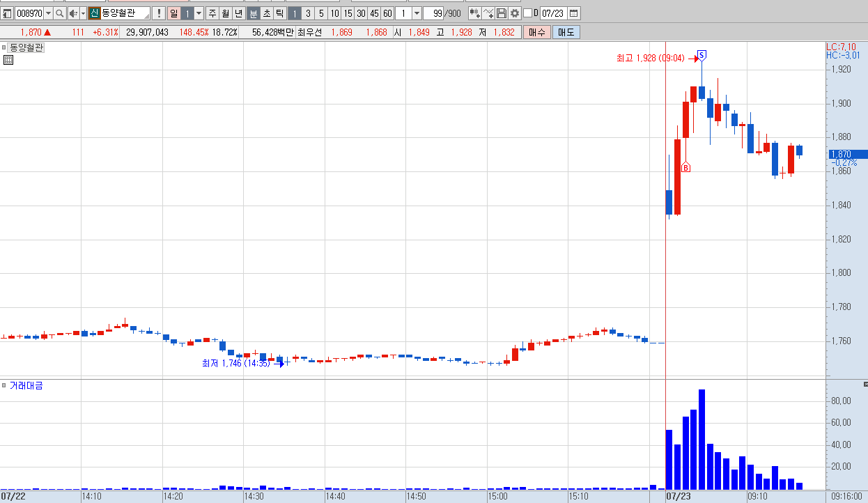Click the add candlestick chart icon
Image resolution: width=868 pixels, height=503 pixels.
(474, 13)
